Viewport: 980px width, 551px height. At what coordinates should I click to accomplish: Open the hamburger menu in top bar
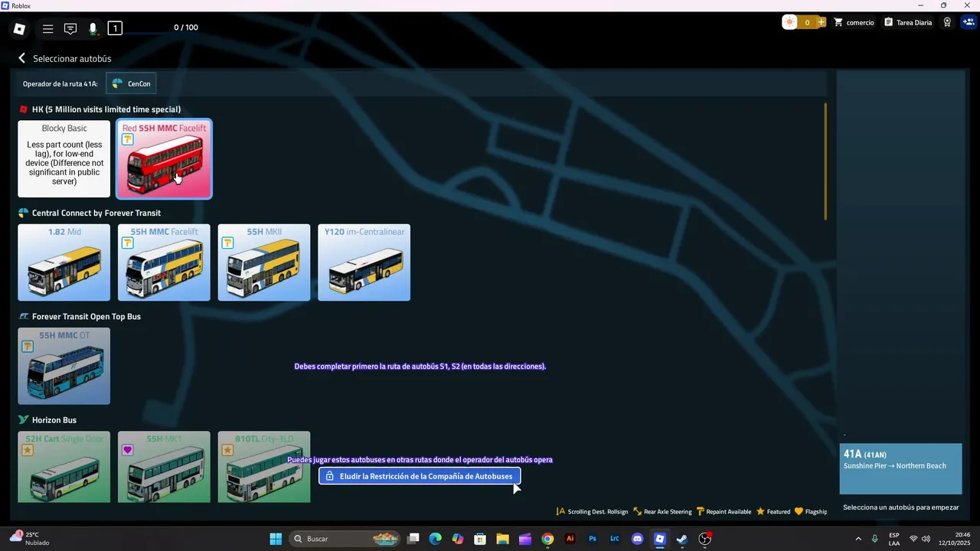tap(47, 29)
